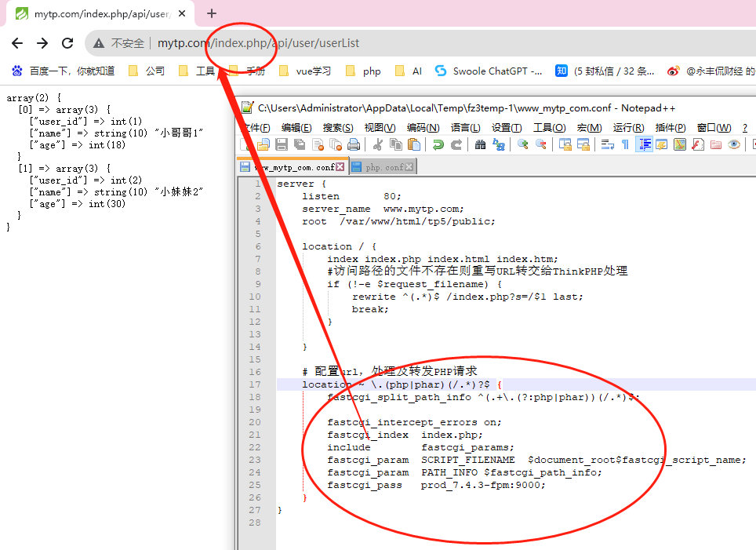The width and height of the screenshot is (756, 550).
Task: Click the Zoom Out magnifier icon
Action: (541, 144)
